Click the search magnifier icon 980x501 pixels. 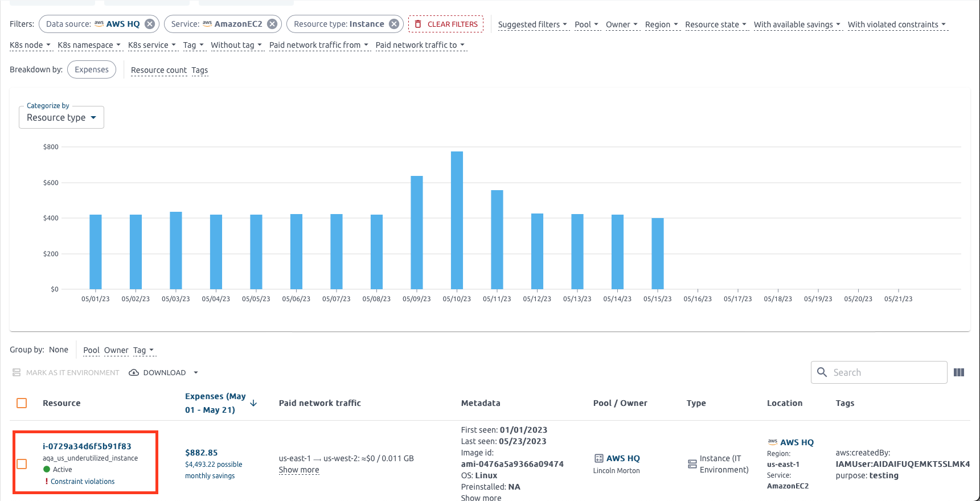coord(822,372)
